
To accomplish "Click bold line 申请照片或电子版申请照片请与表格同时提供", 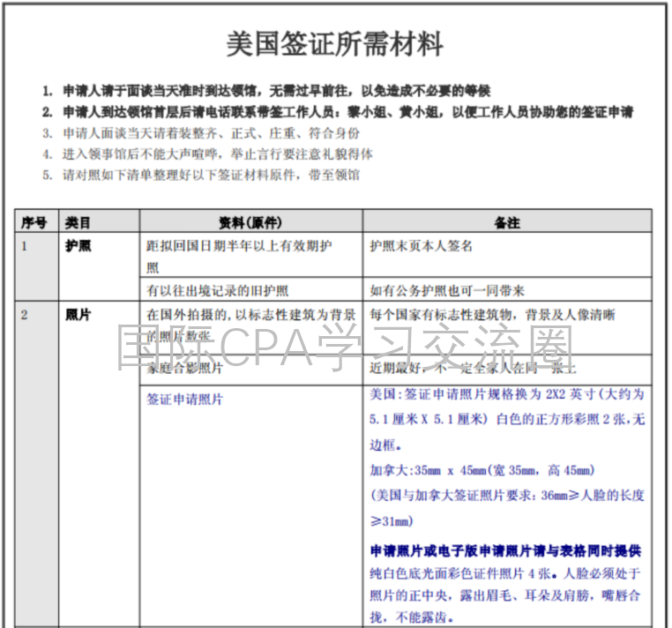I will pyautogui.click(x=505, y=551).
